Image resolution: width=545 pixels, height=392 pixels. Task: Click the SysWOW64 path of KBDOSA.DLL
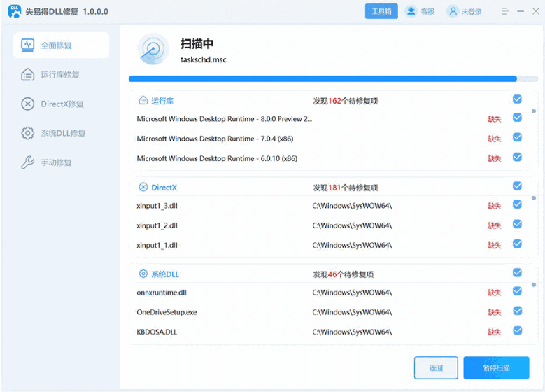click(352, 332)
